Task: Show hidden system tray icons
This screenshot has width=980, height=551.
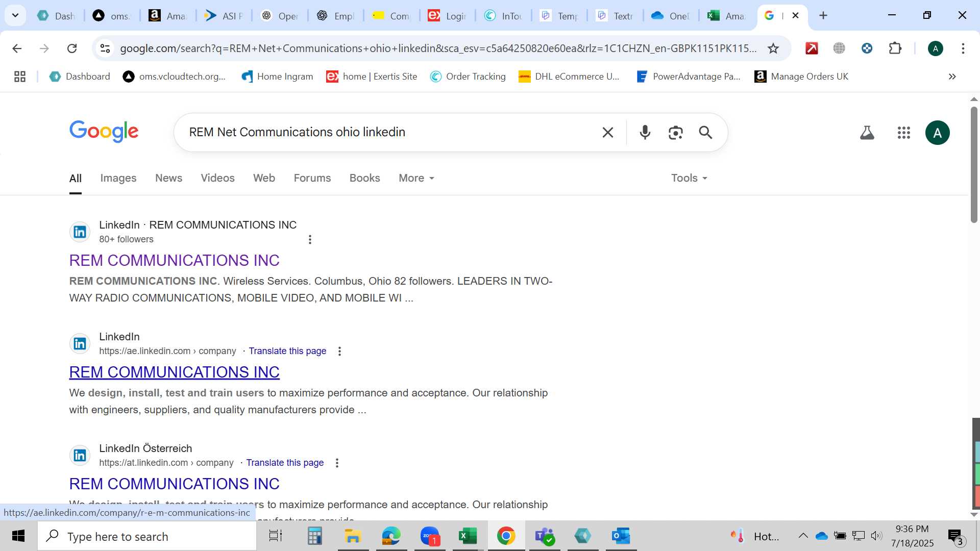Action: [803, 536]
